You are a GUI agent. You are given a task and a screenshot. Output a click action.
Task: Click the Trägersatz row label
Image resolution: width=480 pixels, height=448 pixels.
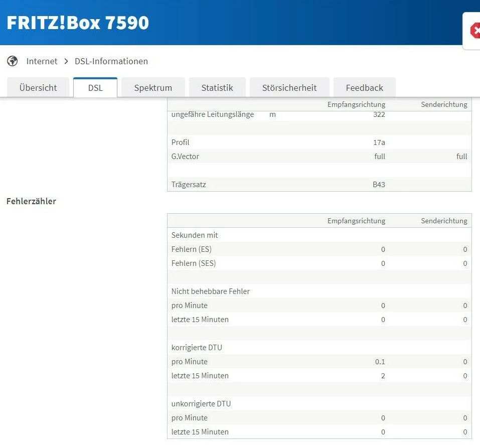click(x=189, y=185)
